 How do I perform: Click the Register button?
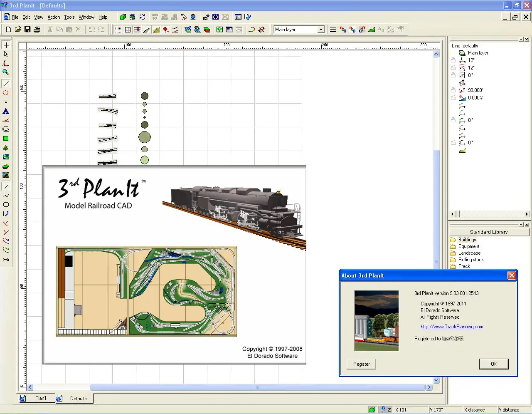tap(361, 364)
